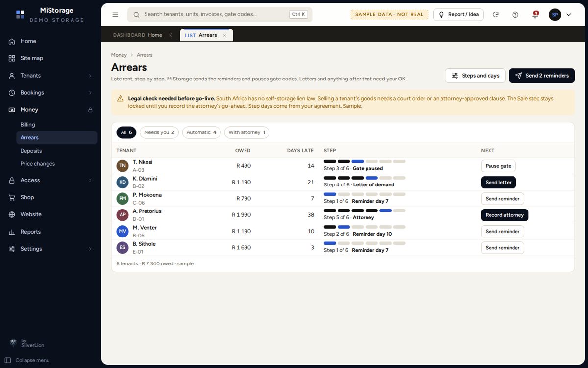Click the search tenants input field
The width and height of the screenshot is (588, 368).
220,15
